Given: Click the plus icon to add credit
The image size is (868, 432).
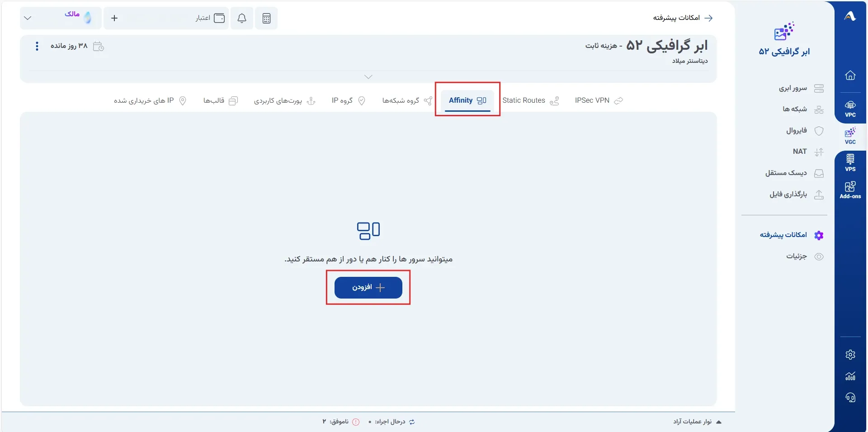Looking at the screenshot, I should coord(114,18).
